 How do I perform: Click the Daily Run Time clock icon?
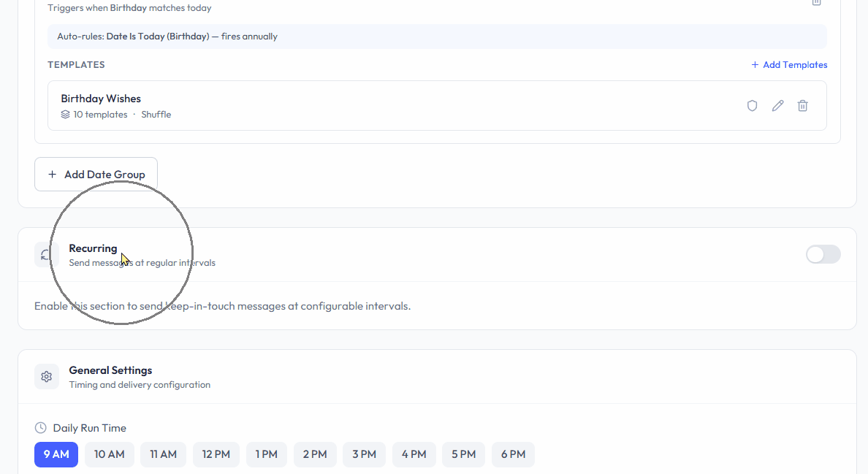click(41, 428)
